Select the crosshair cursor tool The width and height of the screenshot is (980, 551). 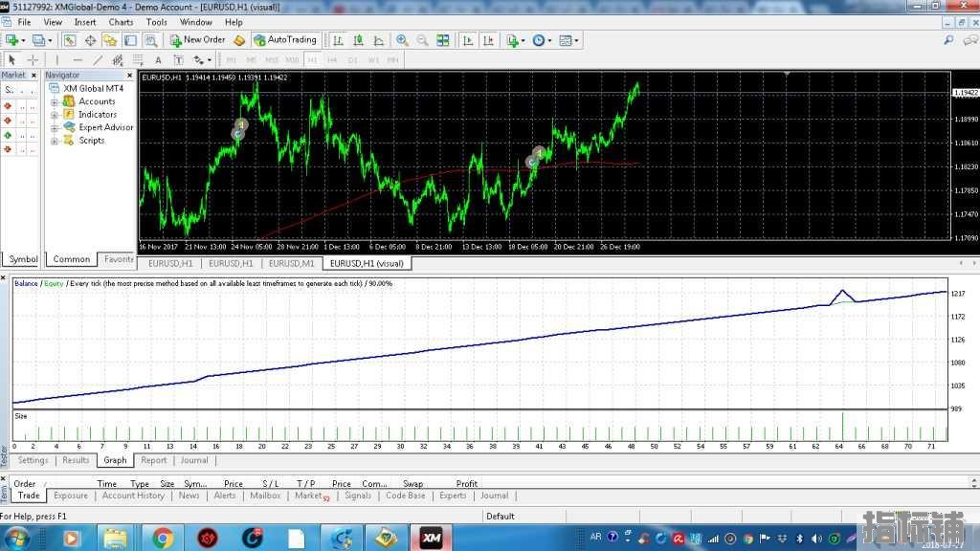click(33, 59)
